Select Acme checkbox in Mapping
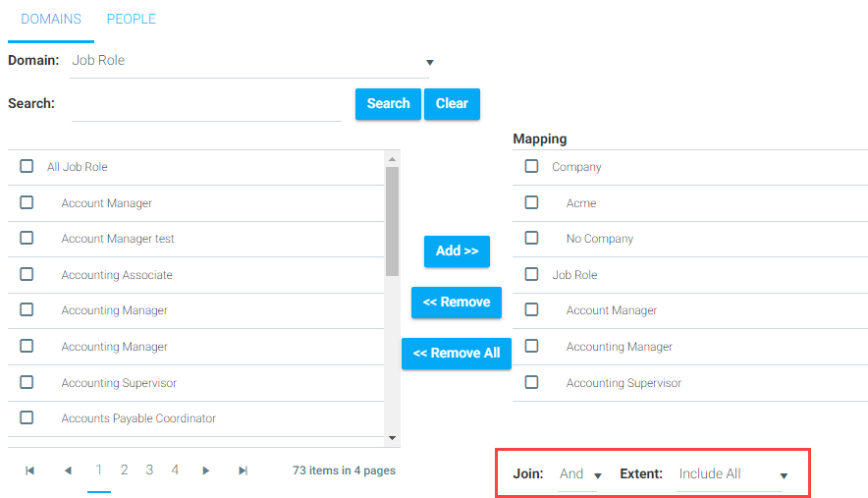The image size is (868, 498). (x=531, y=202)
